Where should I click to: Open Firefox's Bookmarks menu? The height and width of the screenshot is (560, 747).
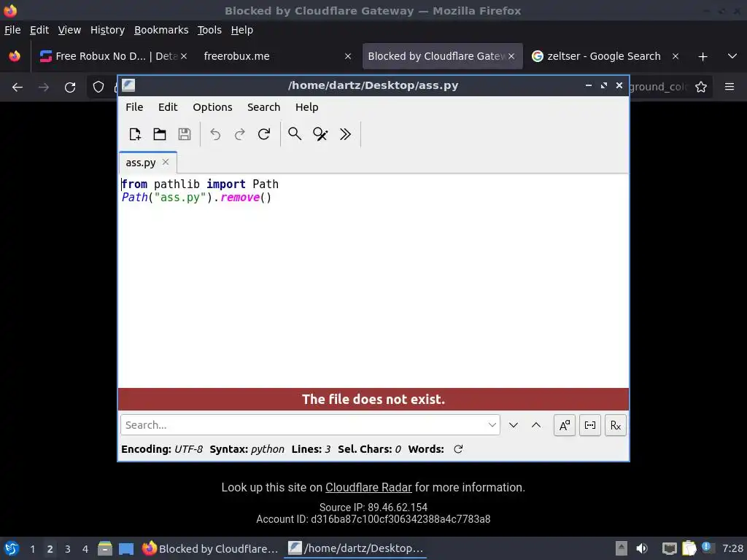point(161,30)
